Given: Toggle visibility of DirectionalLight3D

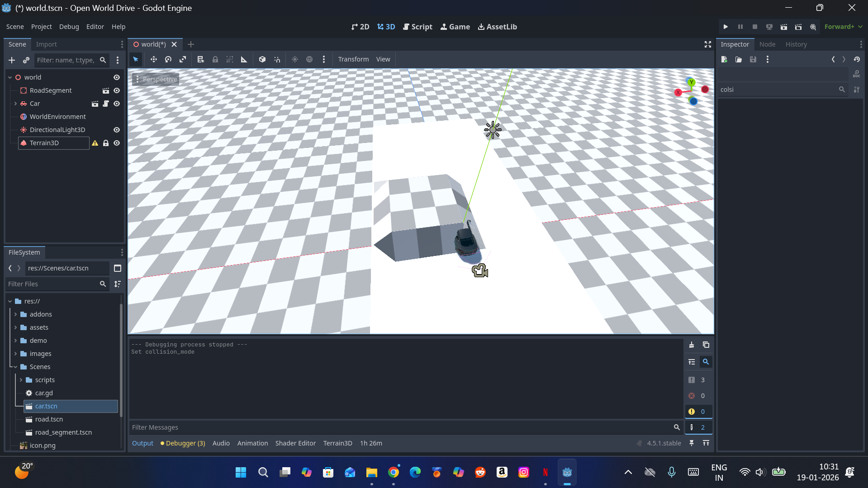Looking at the screenshot, I should coord(117,130).
